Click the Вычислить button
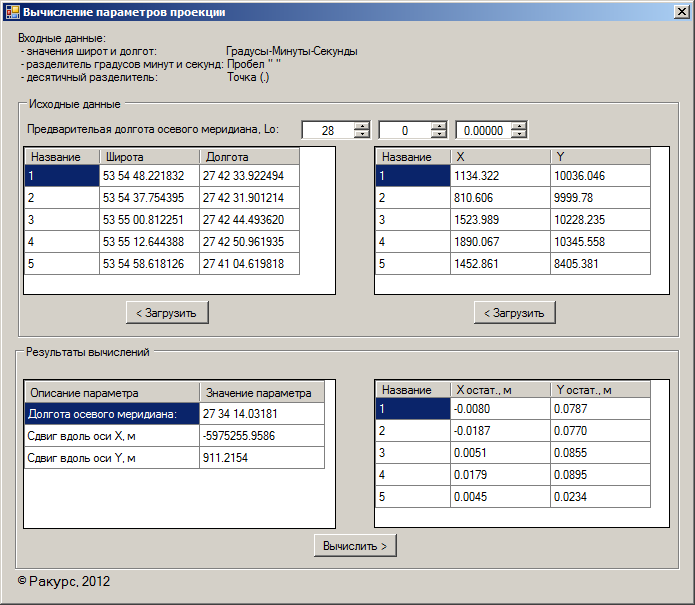 click(x=355, y=545)
